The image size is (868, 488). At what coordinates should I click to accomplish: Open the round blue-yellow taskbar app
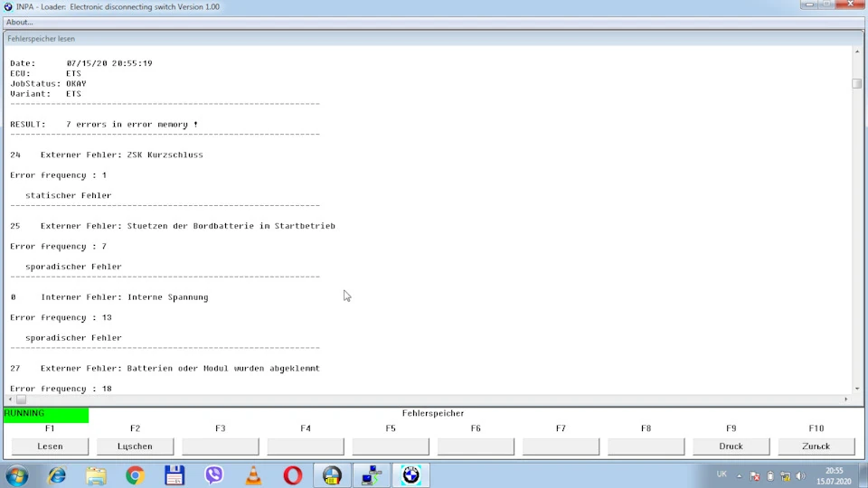(332, 476)
